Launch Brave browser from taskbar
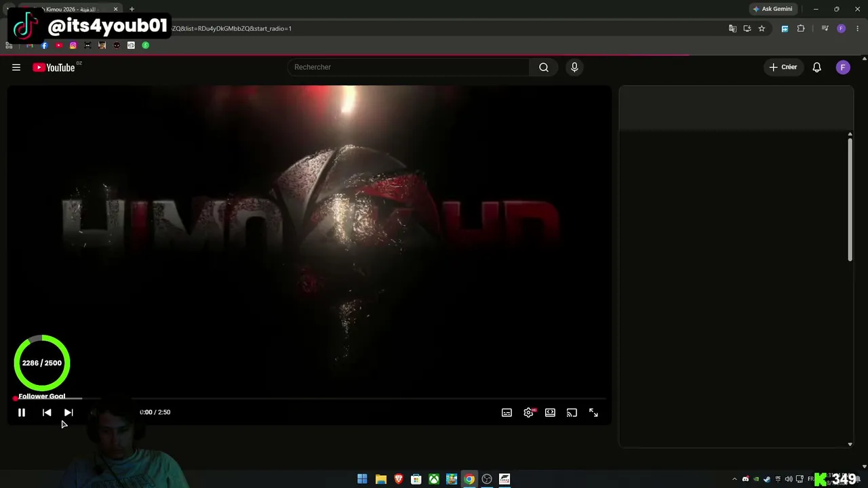The height and width of the screenshot is (488, 868). pyautogui.click(x=398, y=479)
